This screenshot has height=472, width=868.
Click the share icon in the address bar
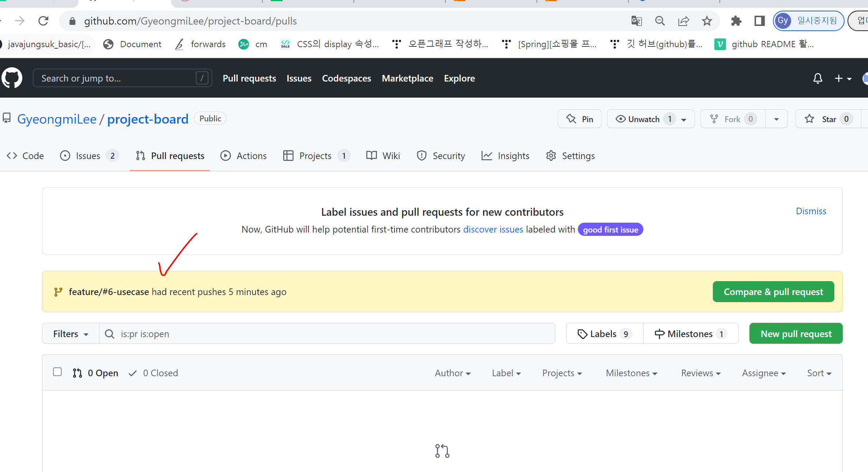click(683, 21)
